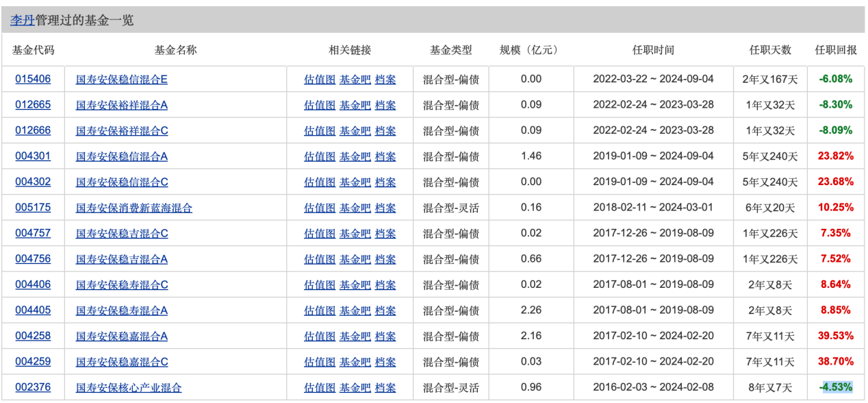Open fund 国寿安保裕祥混合C

tap(122, 131)
